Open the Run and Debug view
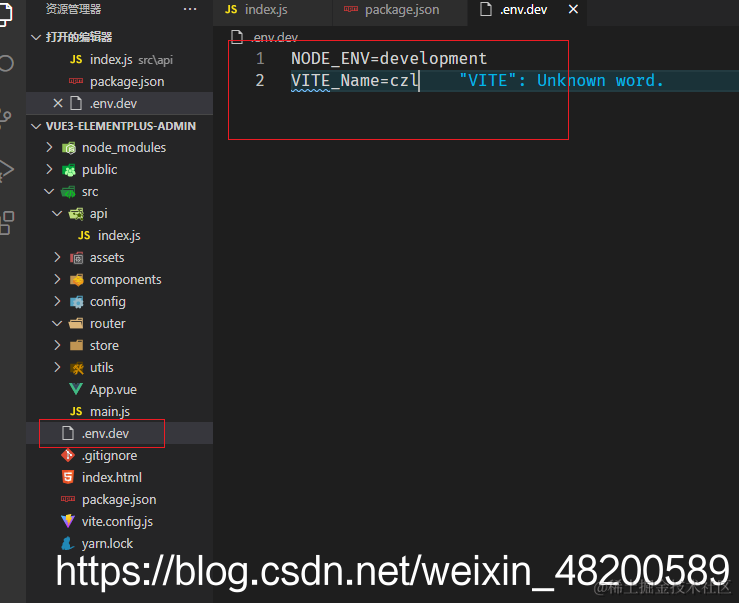Viewport: 739px width, 603px height. coord(7,170)
